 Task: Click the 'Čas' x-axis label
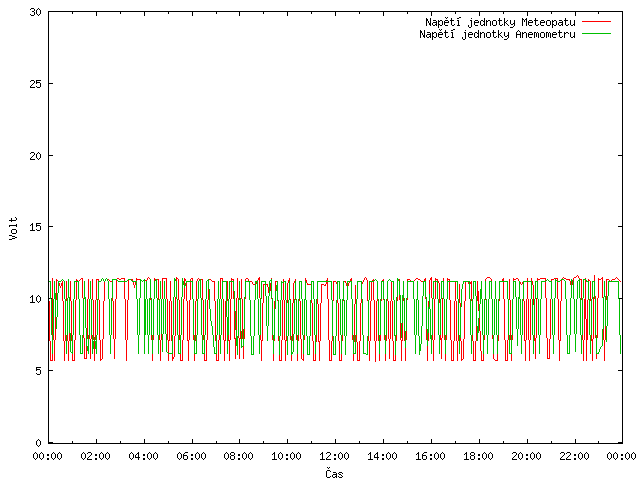point(334,473)
